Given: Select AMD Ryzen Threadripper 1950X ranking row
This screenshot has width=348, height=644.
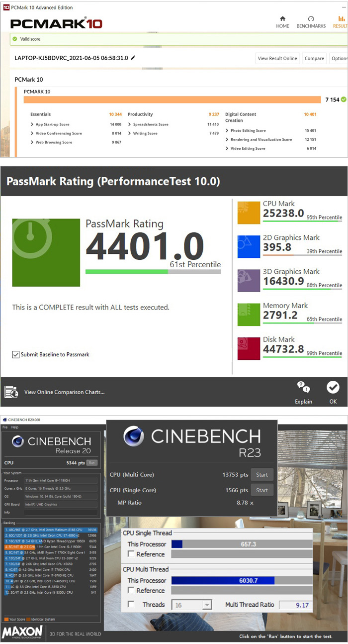Looking at the screenshot, I should (x=51, y=540).
